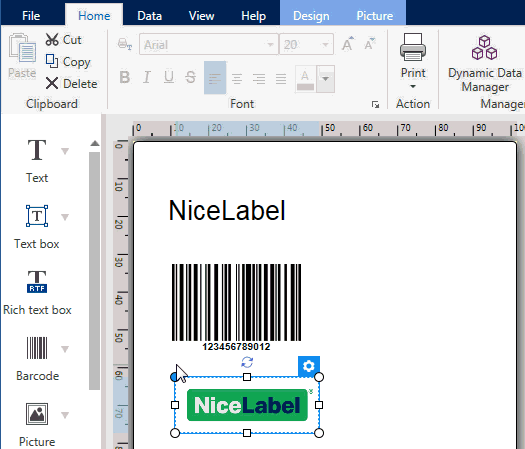525x449 pixels.
Task: Click the bottom-left corner resize handle
Action: pyautogui.click(x=175, y=433)
